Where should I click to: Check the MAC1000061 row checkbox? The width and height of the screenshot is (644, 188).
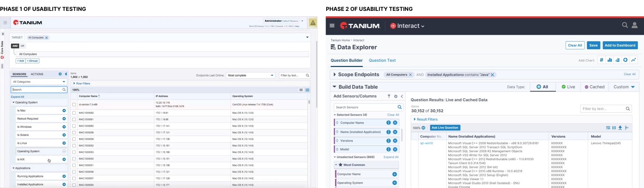(74, 119)
